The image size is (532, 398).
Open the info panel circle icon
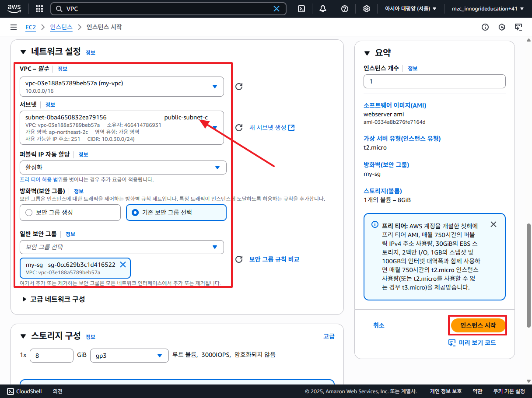pos(485,27)
